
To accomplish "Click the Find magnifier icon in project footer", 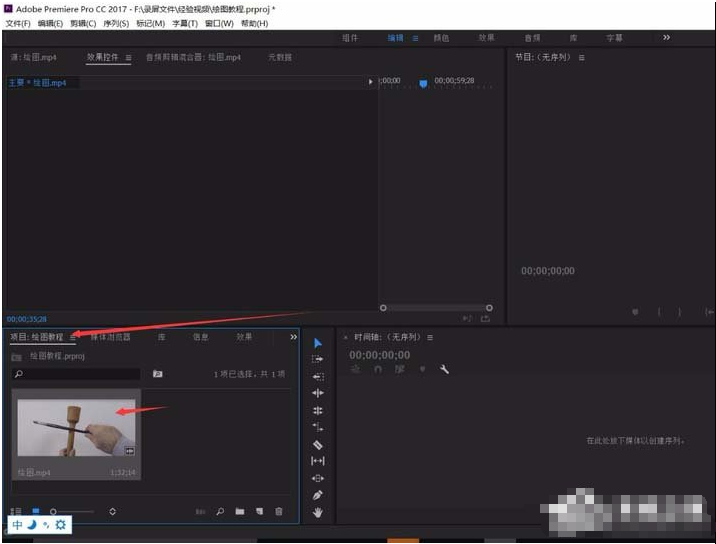I will [x=220, y=511].
